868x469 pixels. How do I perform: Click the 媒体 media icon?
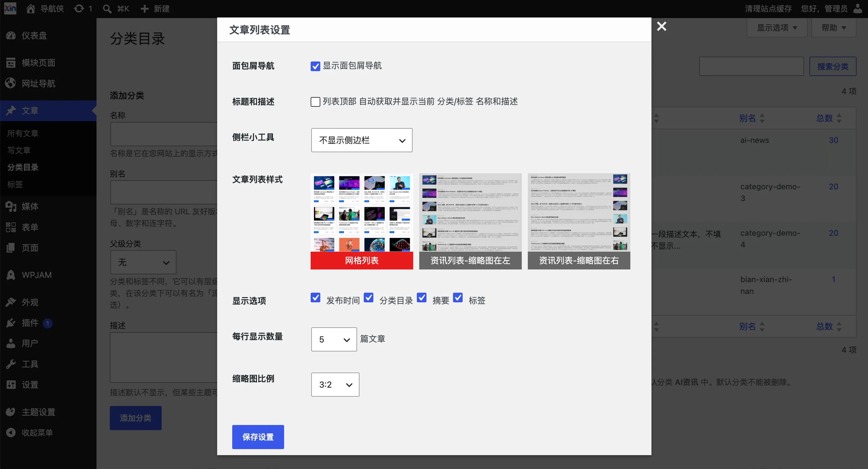(x=11, y=206)
